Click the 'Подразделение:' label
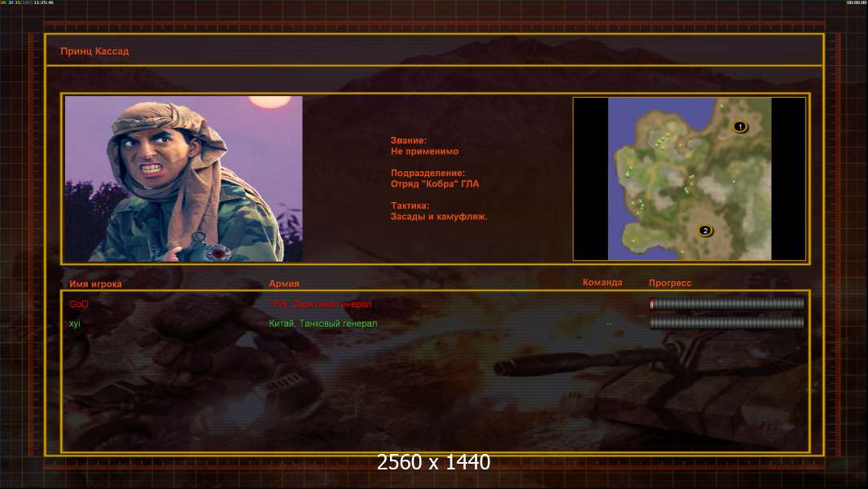Image resolution: width=868 pixels, height=489 pixels. click(428, 174)
